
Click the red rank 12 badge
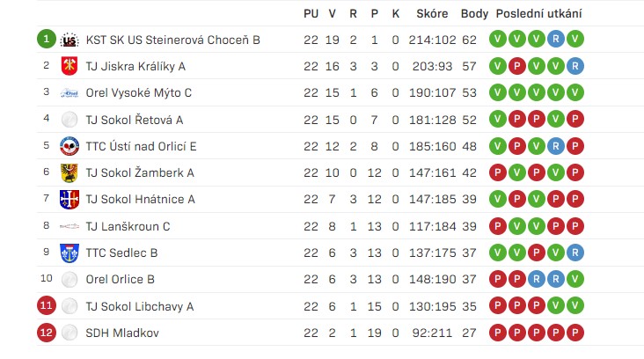tap(47, 333)
